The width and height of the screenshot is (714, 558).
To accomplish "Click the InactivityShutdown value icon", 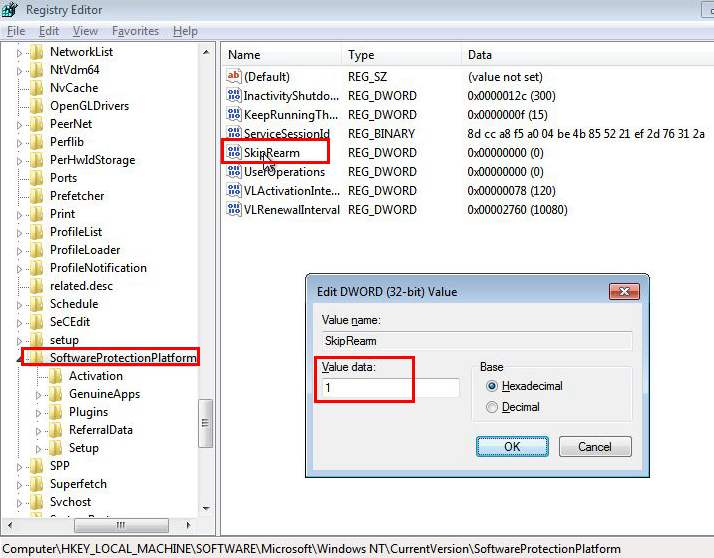I will point(235,96).
